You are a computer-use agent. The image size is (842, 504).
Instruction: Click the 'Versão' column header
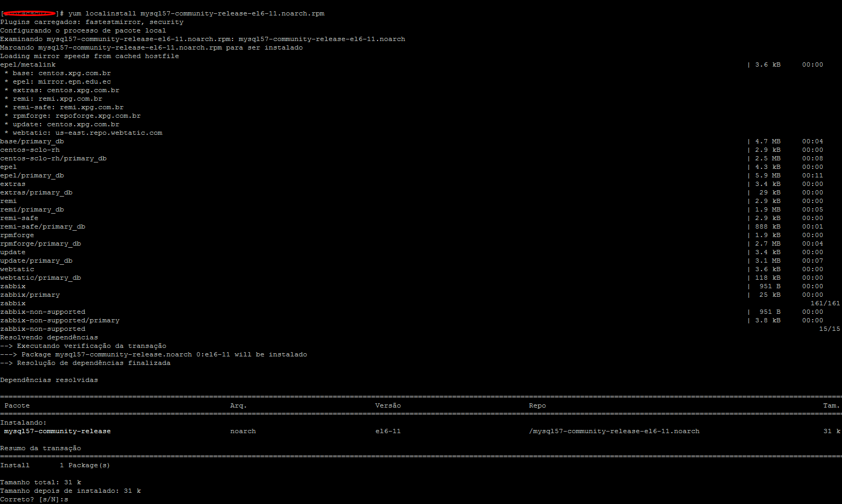(x=388, y=405)
